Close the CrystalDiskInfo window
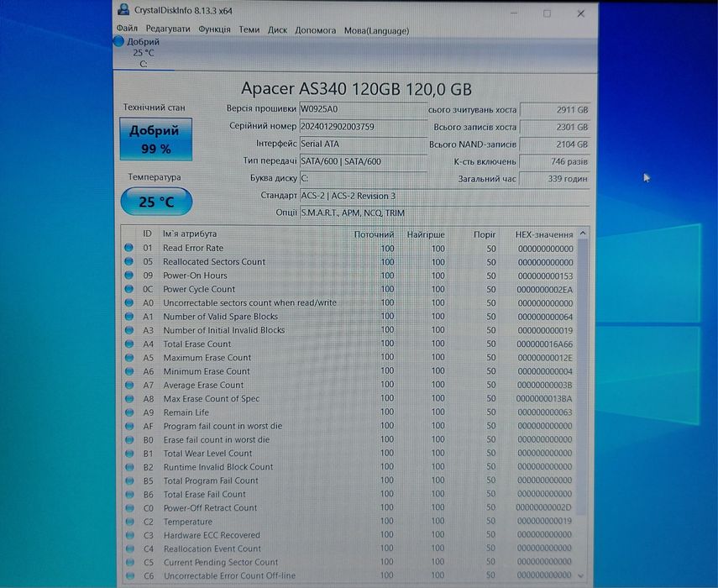The width and height of the screenshot is (718, 588). coord(580,13)
